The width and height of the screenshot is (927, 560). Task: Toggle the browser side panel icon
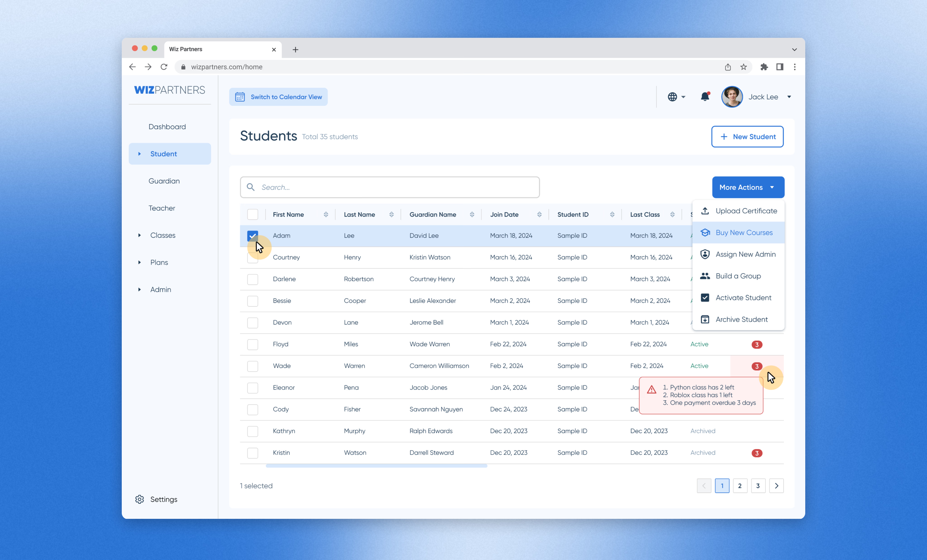point(779,67)
